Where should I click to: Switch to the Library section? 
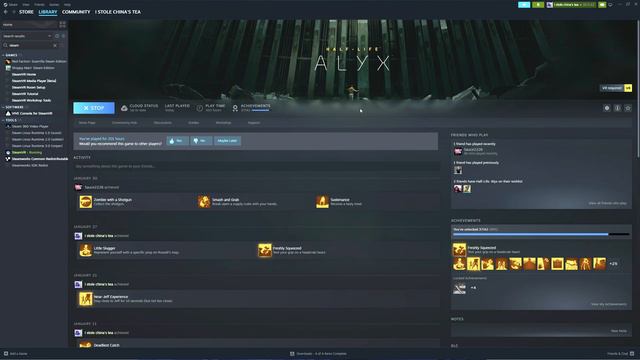pyautogui.click(x=48, y=12)
